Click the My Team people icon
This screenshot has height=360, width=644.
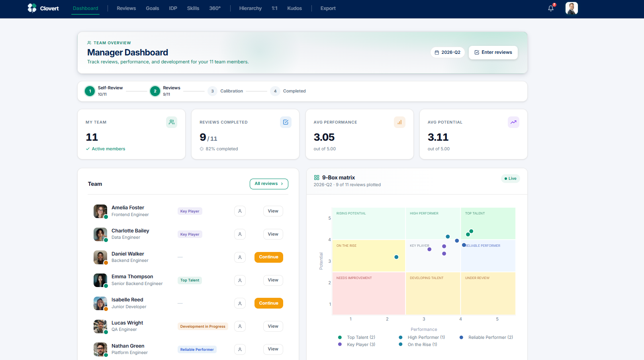coord(172,122)
